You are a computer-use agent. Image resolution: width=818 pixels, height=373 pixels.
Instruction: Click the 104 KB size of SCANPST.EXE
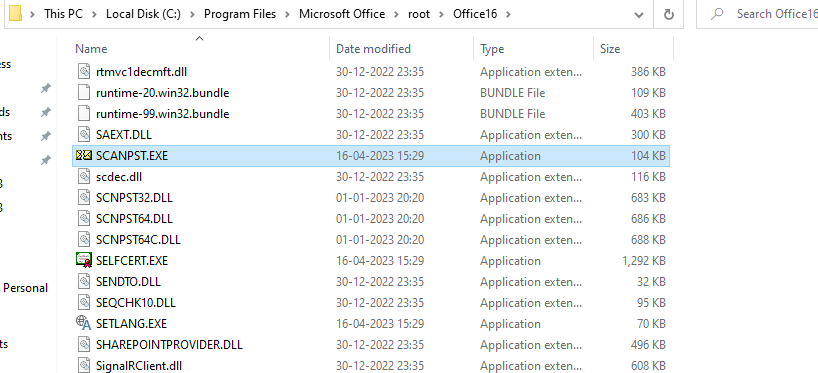pos(648,155)
